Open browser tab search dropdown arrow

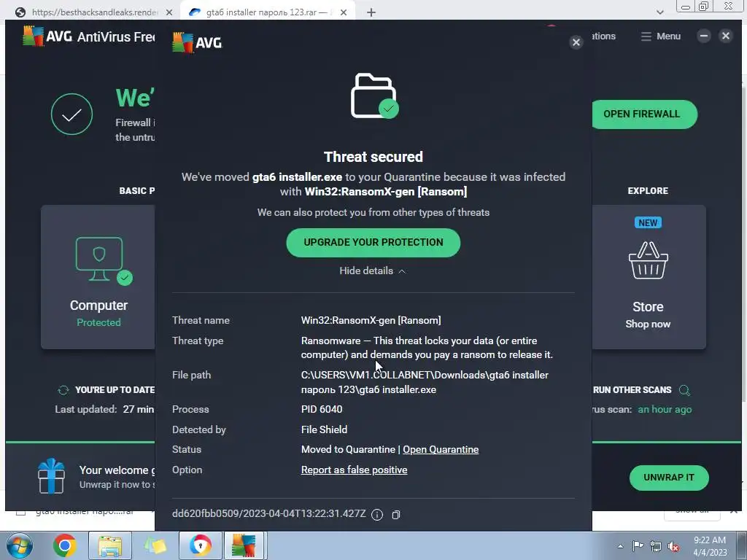(x=659, y=12)
